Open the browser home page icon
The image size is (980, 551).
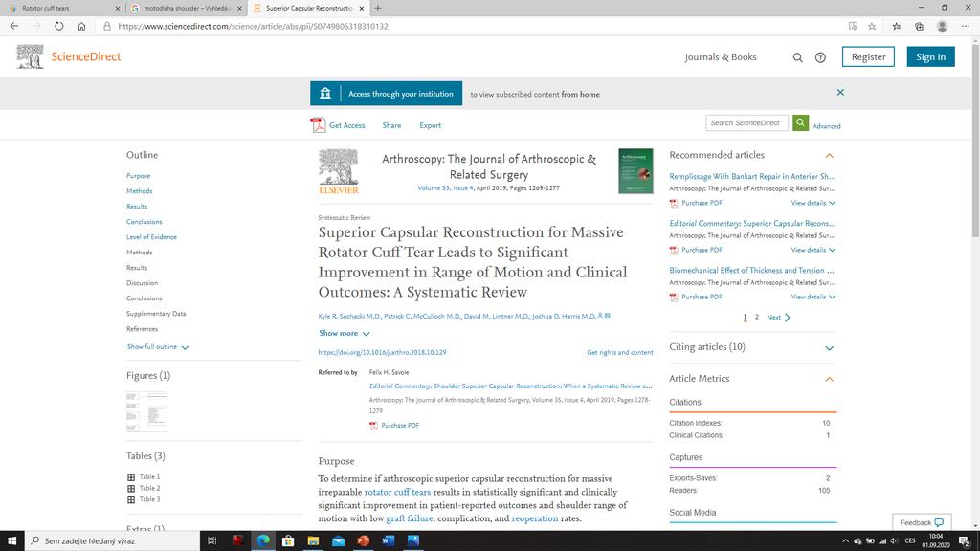coord(81,26)
